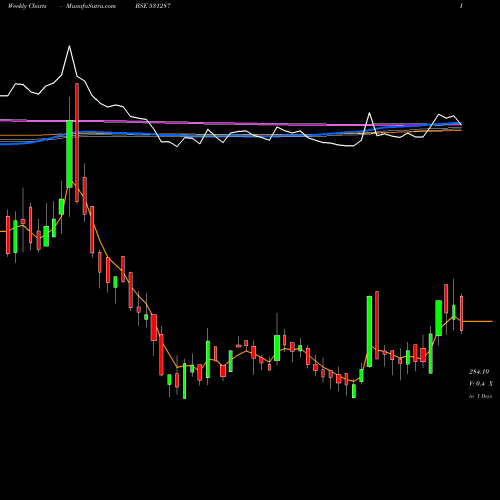Click the volume label 'V: 0.4 X'

481,384
